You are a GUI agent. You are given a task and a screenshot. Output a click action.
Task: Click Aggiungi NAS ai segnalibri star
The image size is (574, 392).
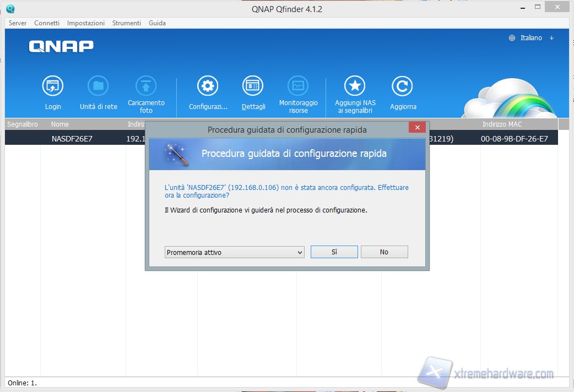point(355,86)
